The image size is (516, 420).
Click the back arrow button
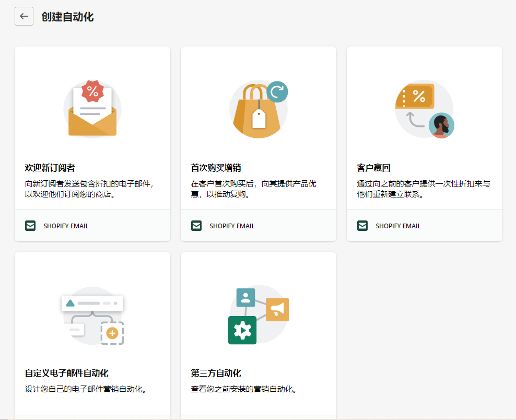24,16
